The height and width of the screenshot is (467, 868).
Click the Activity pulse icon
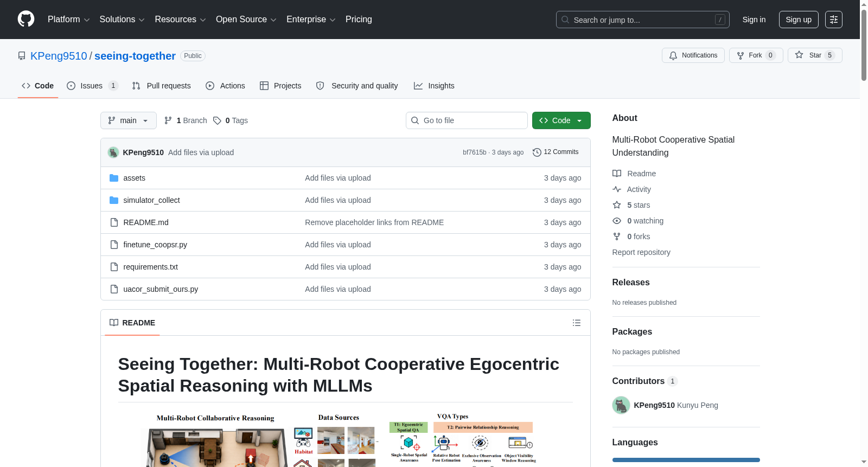617,189
